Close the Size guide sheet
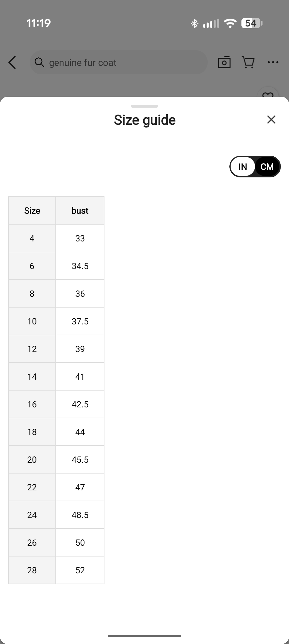This screenshot has height=644, width=289. click(271, 120)
